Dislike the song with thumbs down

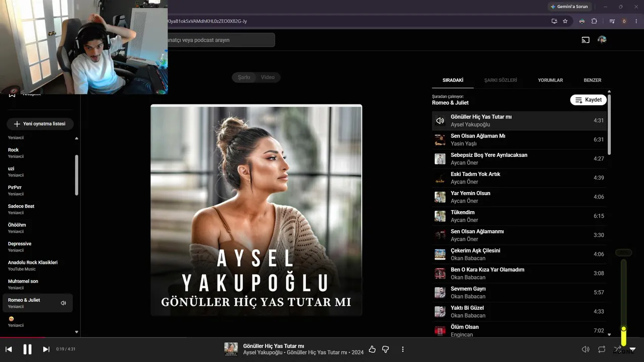386,349
